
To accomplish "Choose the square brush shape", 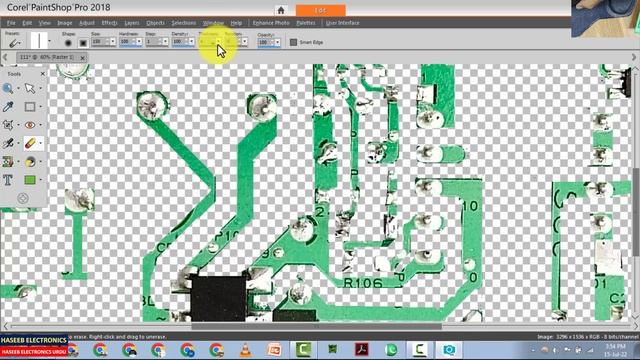I will click(x=83, y=43).
